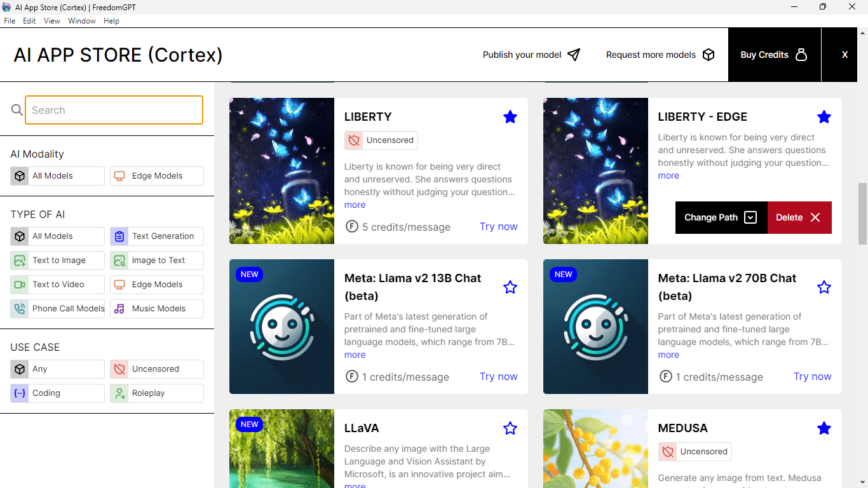
Task: Open the View menu
Action: pyautogui.click(x=52, y=21)
